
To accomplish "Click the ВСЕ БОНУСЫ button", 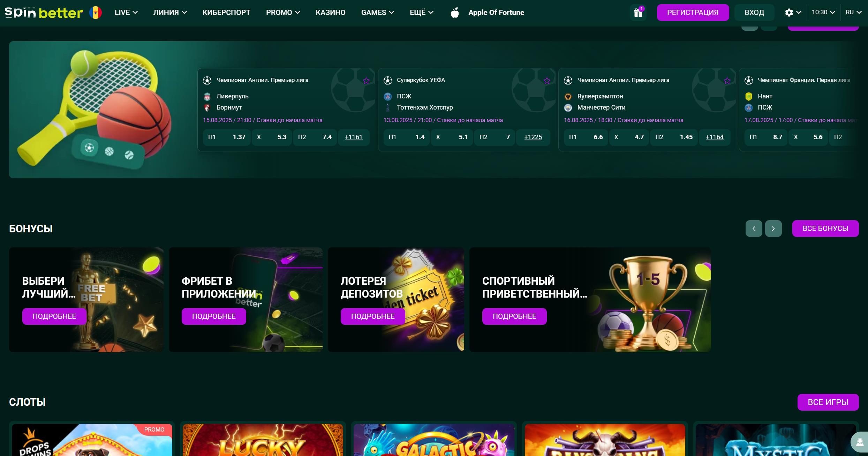I will coord(825,229).
